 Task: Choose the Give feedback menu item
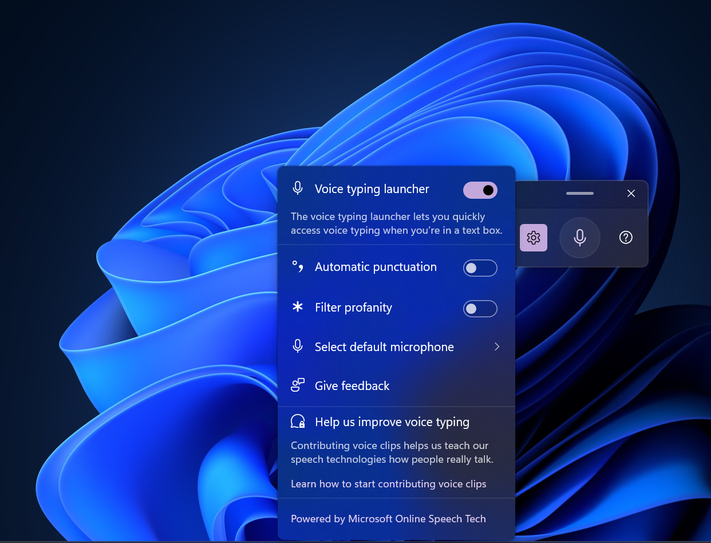(x=352, y=386)
